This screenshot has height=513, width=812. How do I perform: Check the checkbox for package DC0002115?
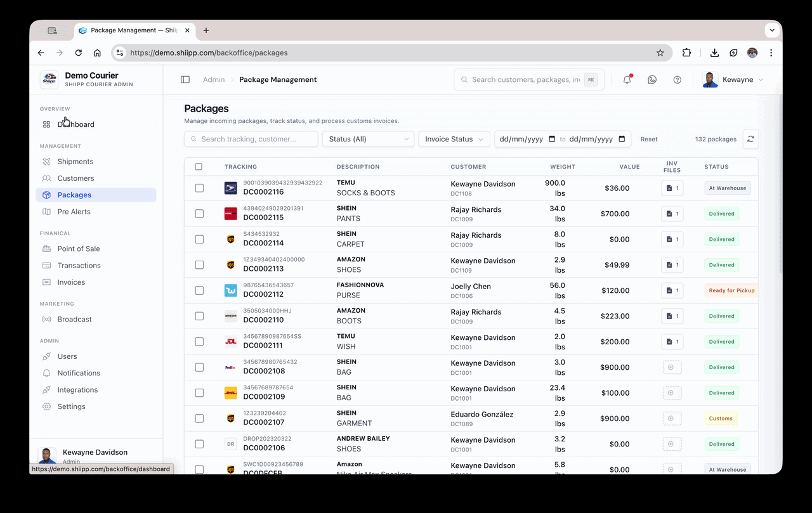click(x=199, y=214)
